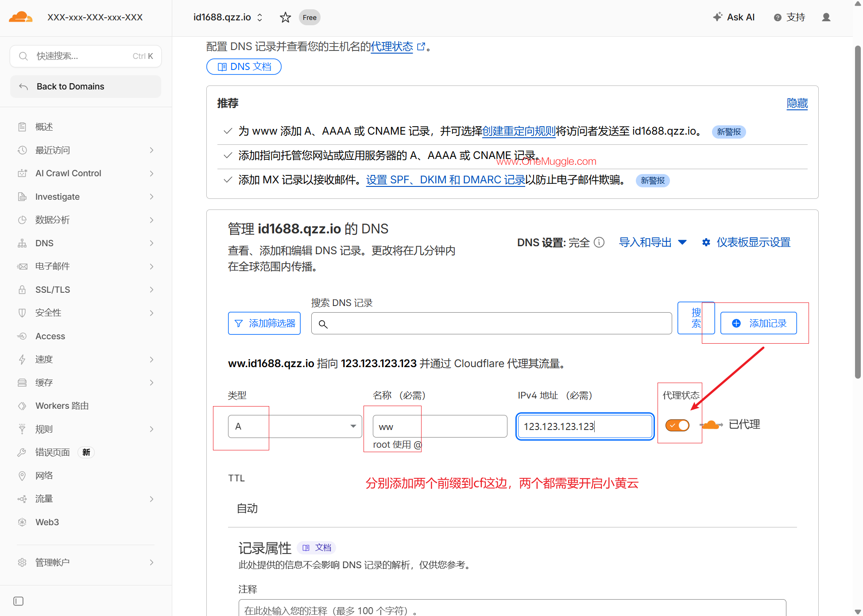Image resolution: width=863 pixels, height=616 pixels.
Task: Star the id1688.qzz.io domain
Action: (x=286, y=17)
